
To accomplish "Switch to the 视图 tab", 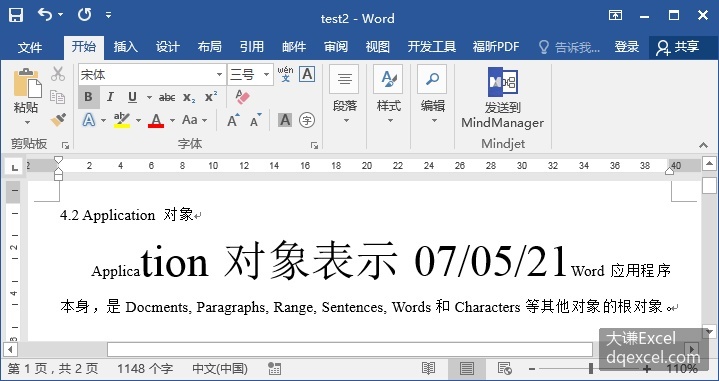I will coord(378,47).
